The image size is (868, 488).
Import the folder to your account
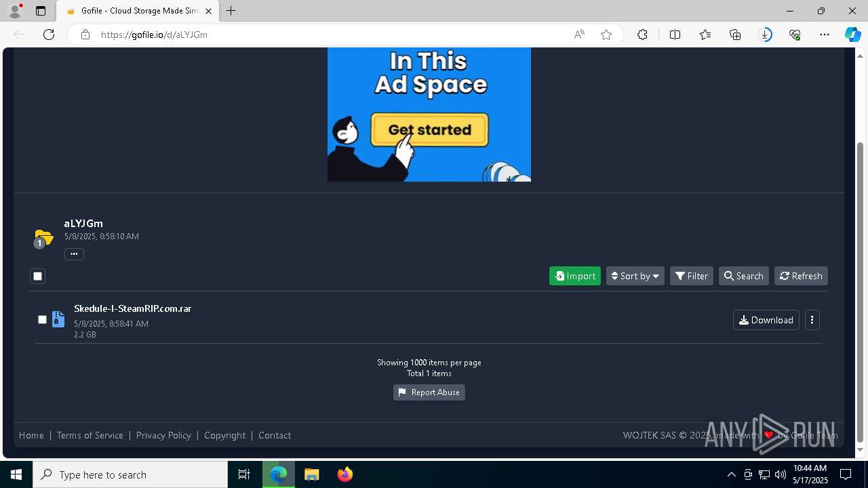click(575, 276)
